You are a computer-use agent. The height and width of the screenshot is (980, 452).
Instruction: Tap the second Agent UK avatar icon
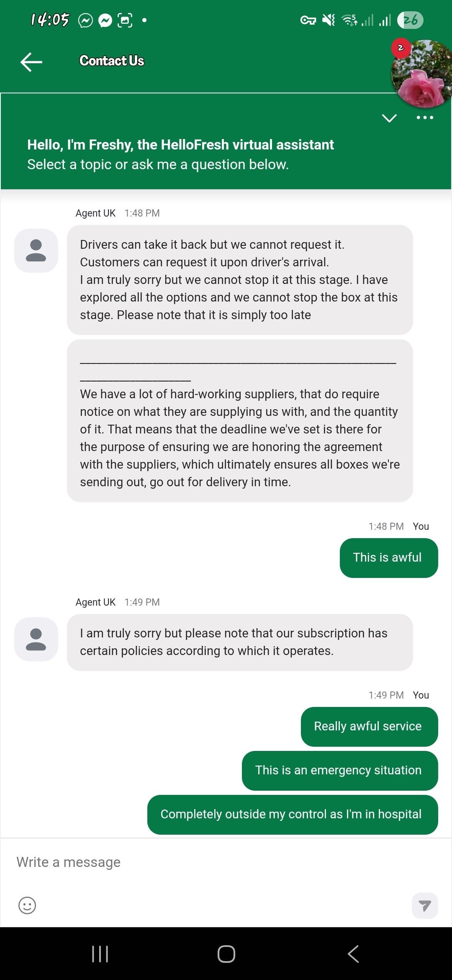[x=36, y=639]
